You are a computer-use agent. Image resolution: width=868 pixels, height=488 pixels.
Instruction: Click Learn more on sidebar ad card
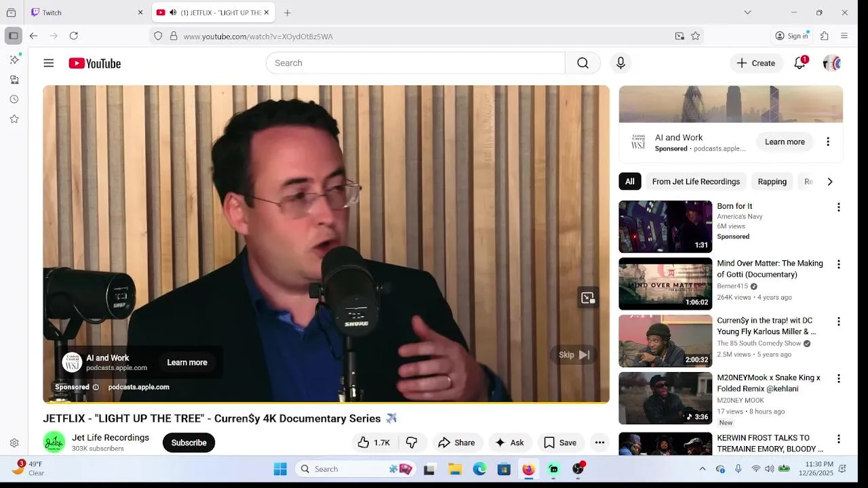[785, 142]
